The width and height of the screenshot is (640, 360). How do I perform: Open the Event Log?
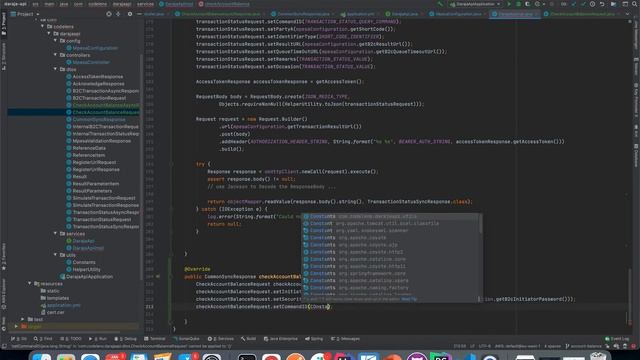617,339
